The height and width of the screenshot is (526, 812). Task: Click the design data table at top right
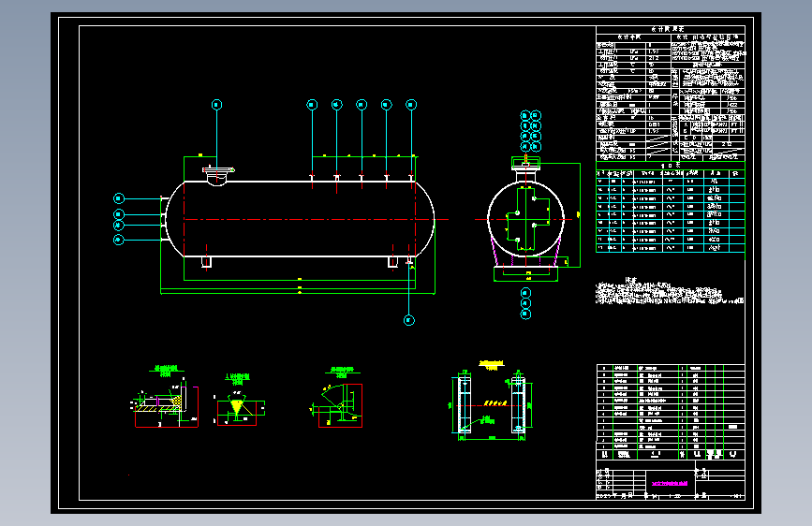[670, 94]
